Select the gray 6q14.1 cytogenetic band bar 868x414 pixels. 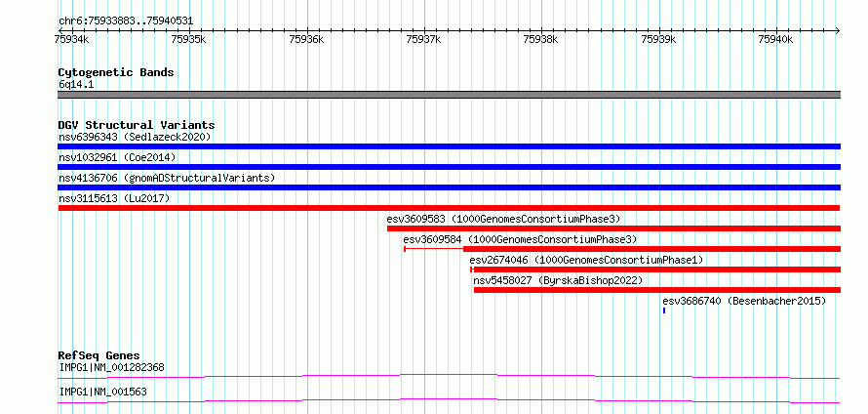(449, 95)
